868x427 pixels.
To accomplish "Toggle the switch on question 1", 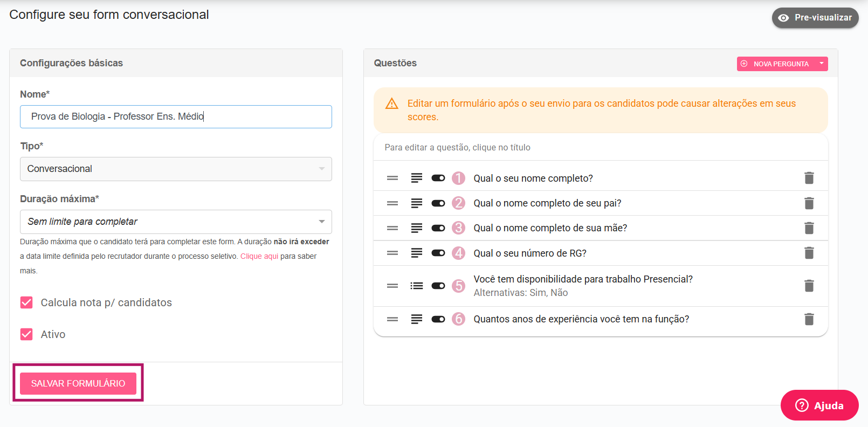I will click(438, 178).
